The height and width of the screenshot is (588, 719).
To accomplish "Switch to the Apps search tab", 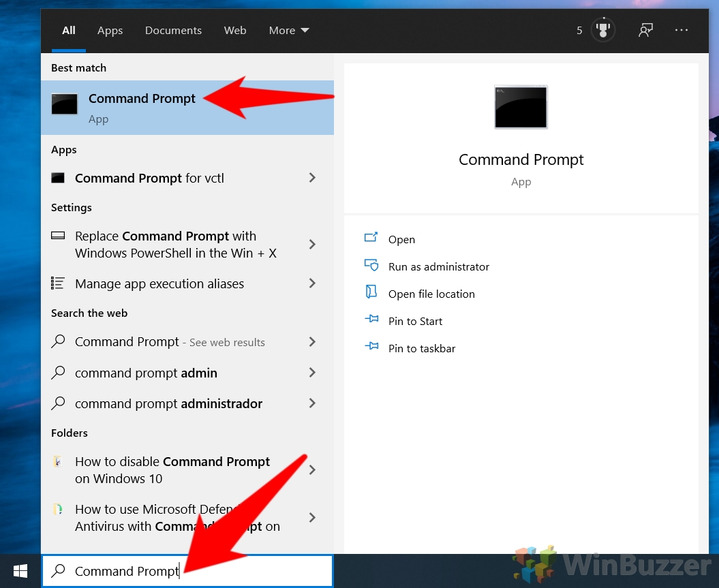I will coord(110,30).
